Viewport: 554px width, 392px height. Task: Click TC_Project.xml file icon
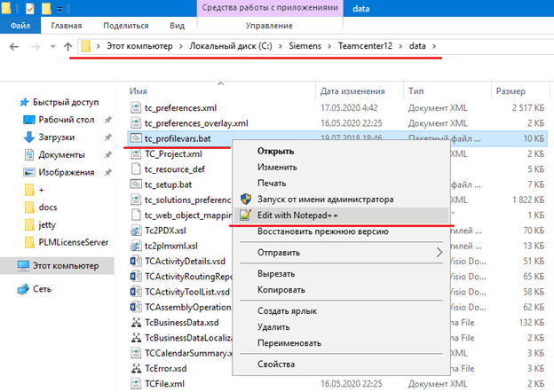[x=136, y=153]
